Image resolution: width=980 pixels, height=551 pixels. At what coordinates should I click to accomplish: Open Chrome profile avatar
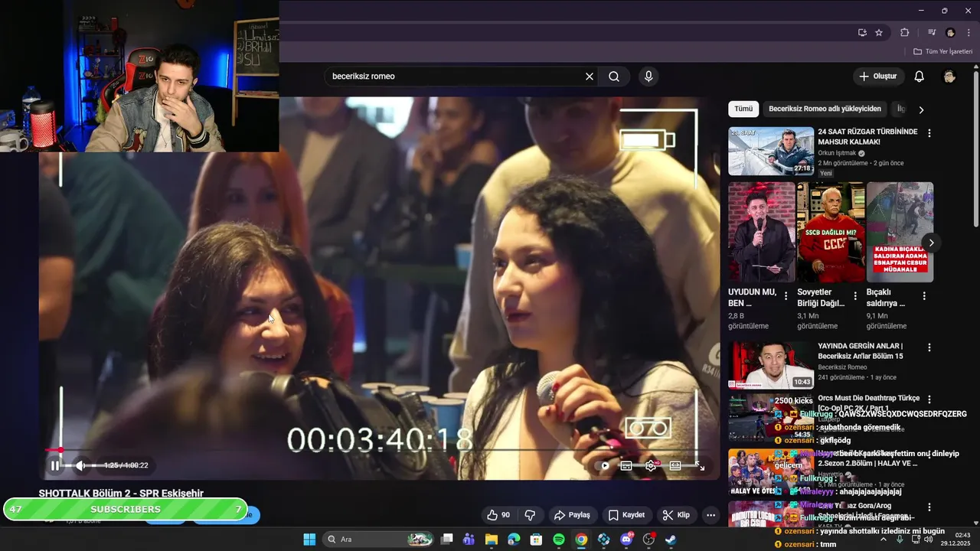(950, 32)
